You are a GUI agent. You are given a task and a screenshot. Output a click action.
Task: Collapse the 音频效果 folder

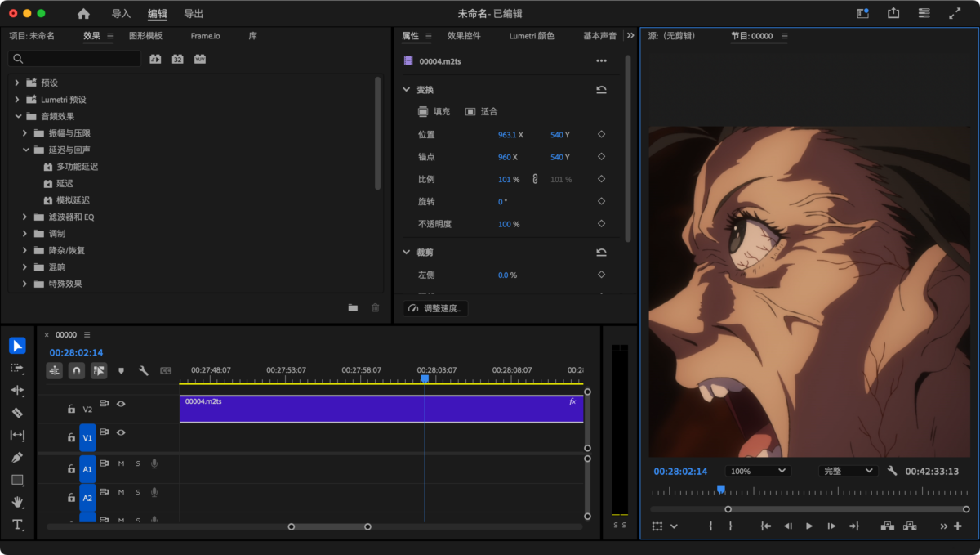[17, 116]
